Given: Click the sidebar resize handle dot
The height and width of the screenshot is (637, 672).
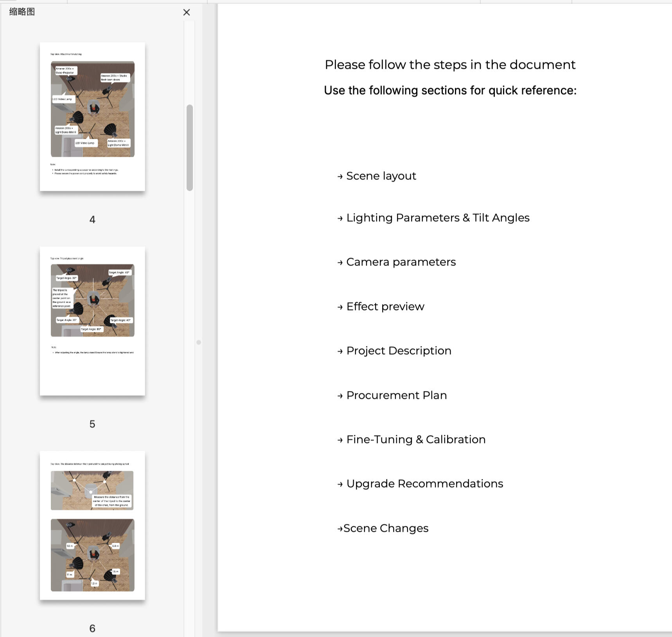Looking at the screenshot, I should tap(199, 342).
